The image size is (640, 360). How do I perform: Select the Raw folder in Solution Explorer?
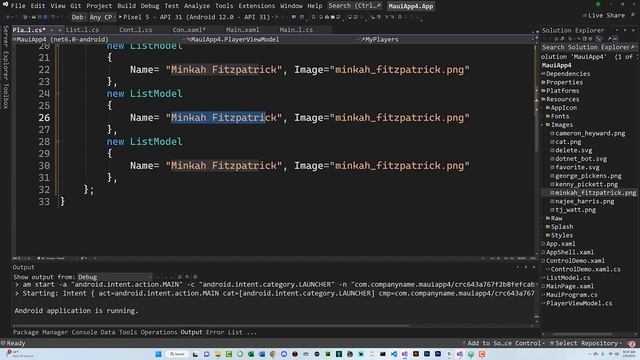pyautogui.click(x=556, y=218)
